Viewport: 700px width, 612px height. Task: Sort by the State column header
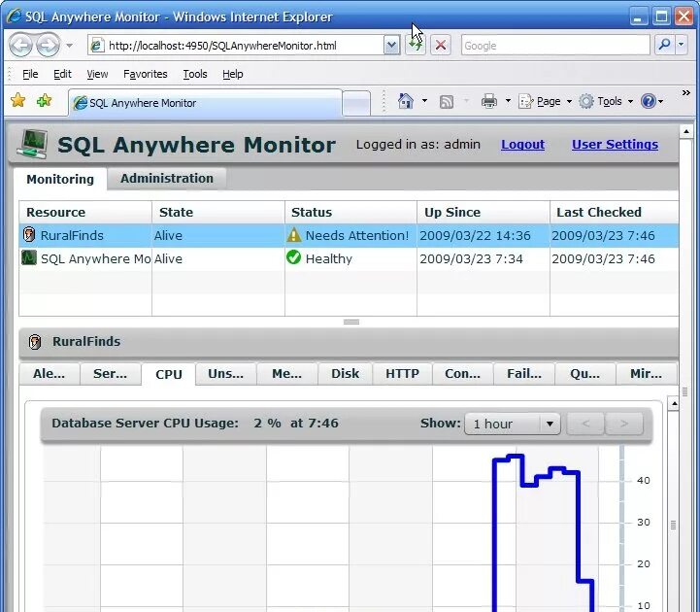218,212
